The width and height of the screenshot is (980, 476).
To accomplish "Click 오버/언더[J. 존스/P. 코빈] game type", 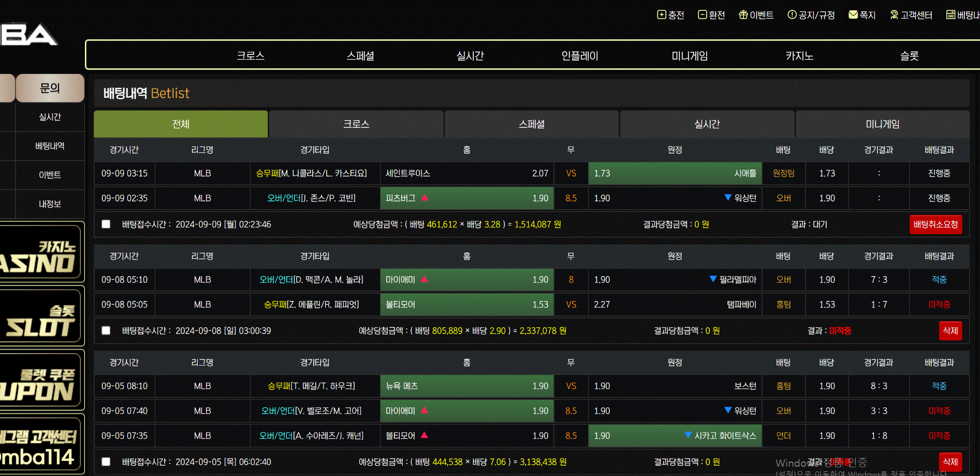I will coord(312,198).
